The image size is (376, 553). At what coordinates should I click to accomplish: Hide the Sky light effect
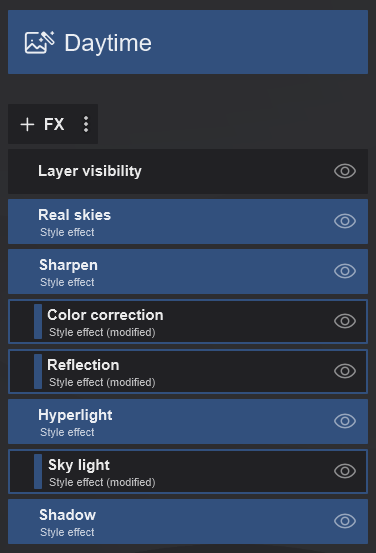point(345,471)
